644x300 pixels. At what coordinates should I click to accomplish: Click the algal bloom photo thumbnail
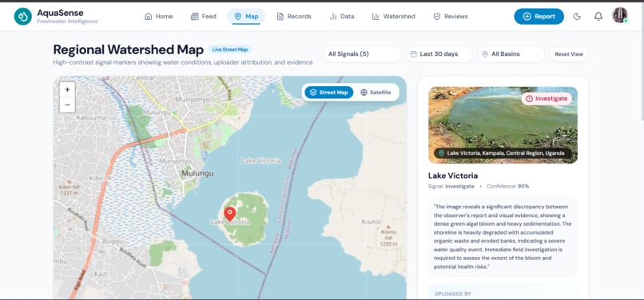click(x=503, y=124)
